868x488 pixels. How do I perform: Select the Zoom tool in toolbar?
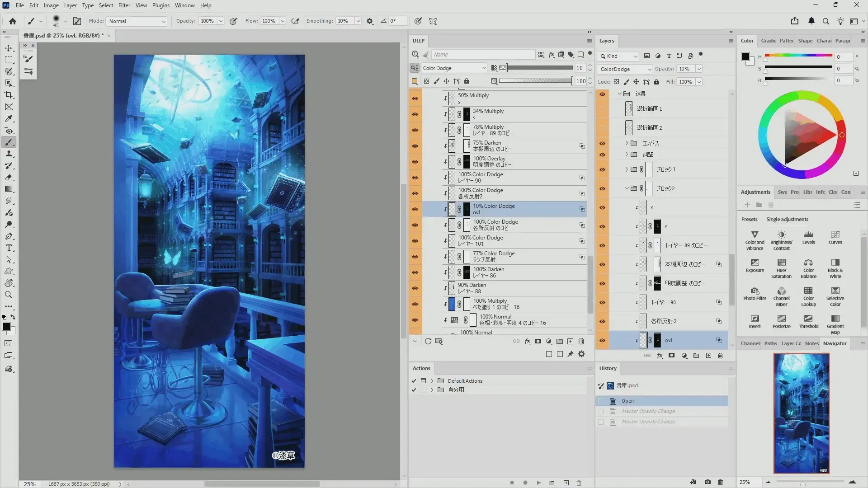click(9, 295)
